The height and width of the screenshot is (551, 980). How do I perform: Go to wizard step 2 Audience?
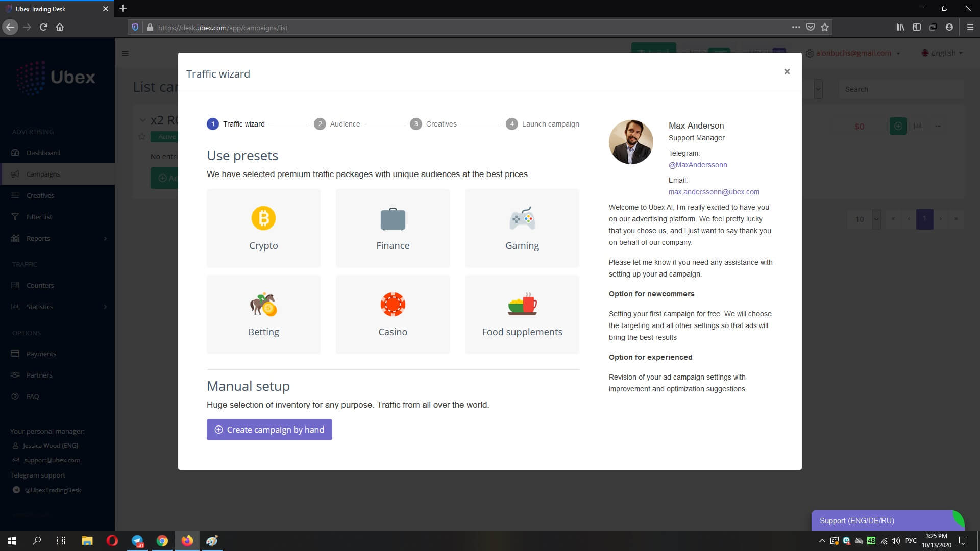pyautogui.click(x=337, y=124)
